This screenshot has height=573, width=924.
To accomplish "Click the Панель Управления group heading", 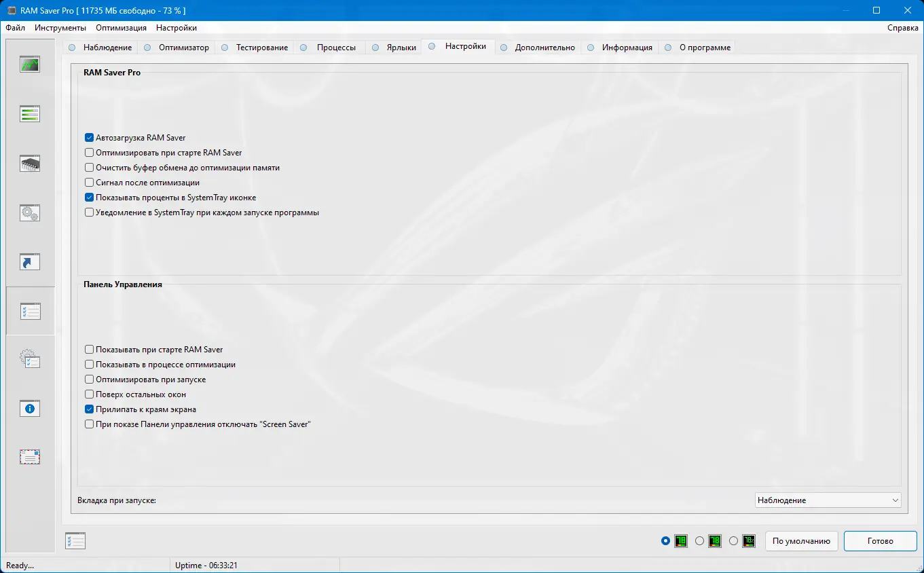I will tap(123, 284).
